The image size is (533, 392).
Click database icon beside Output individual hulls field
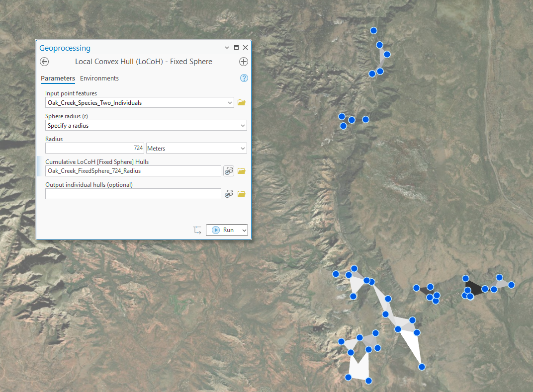[229, 194]
